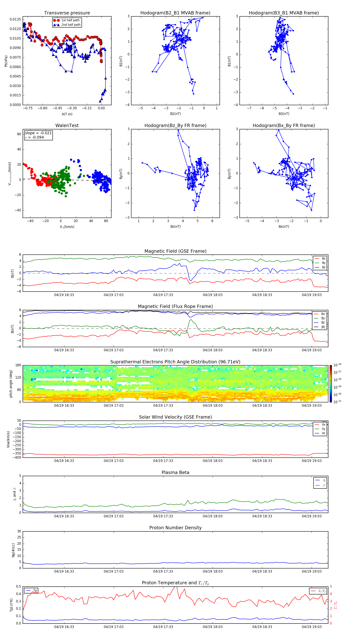This screenshot has width=351, height=644.
Task: Select the By entry in GSE legend
Action: point(320,263)
